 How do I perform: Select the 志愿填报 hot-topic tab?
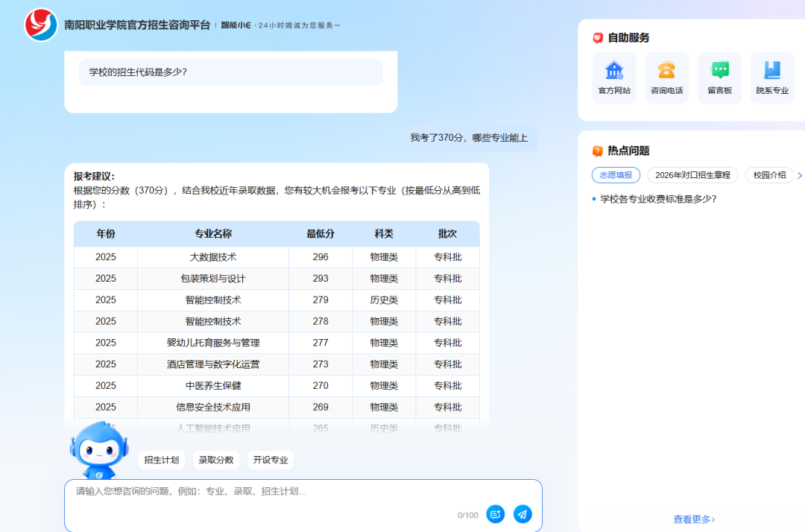[x=616, y=175]
